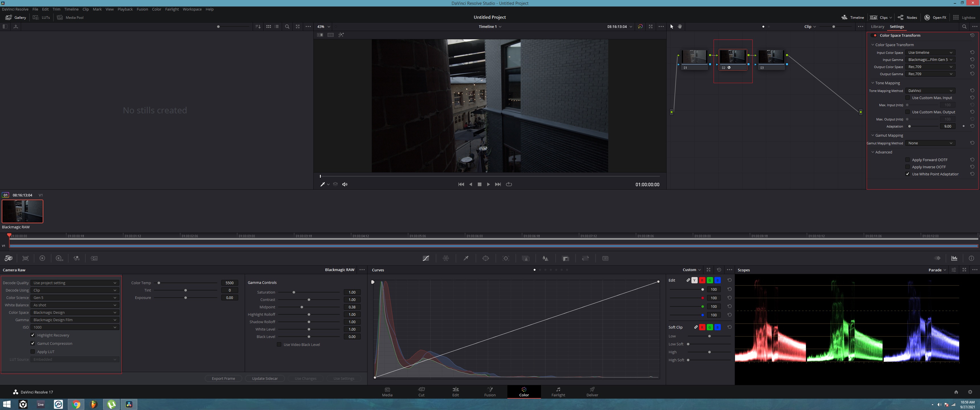Disable Gamut Compression checkbox
Viewport: 980px width, 410px height.
tap(33, 343)
